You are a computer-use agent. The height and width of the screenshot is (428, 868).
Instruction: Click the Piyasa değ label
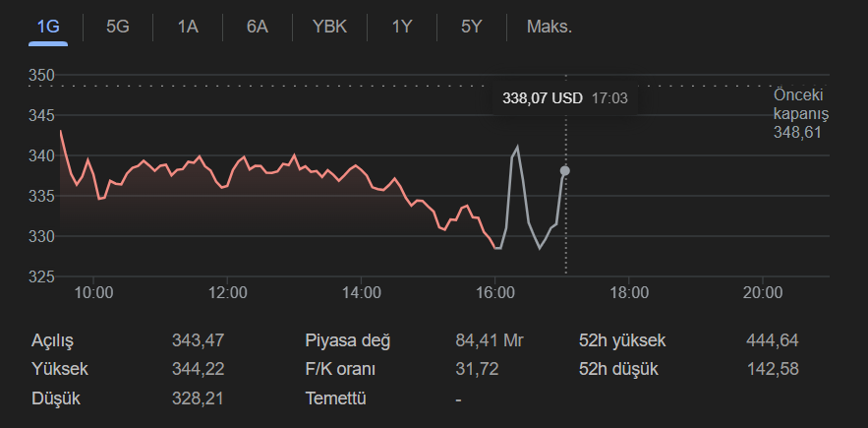(x=348, y=341)
